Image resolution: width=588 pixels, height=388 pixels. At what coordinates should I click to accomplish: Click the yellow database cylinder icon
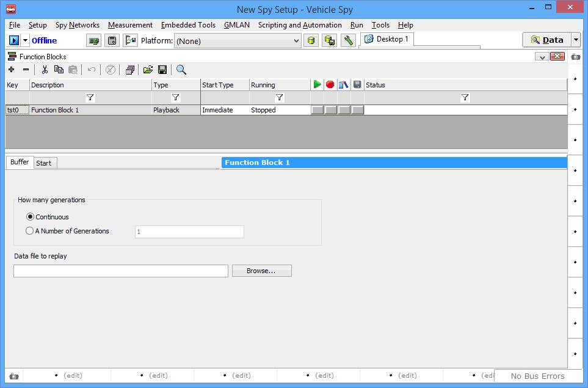coord(311,40)
